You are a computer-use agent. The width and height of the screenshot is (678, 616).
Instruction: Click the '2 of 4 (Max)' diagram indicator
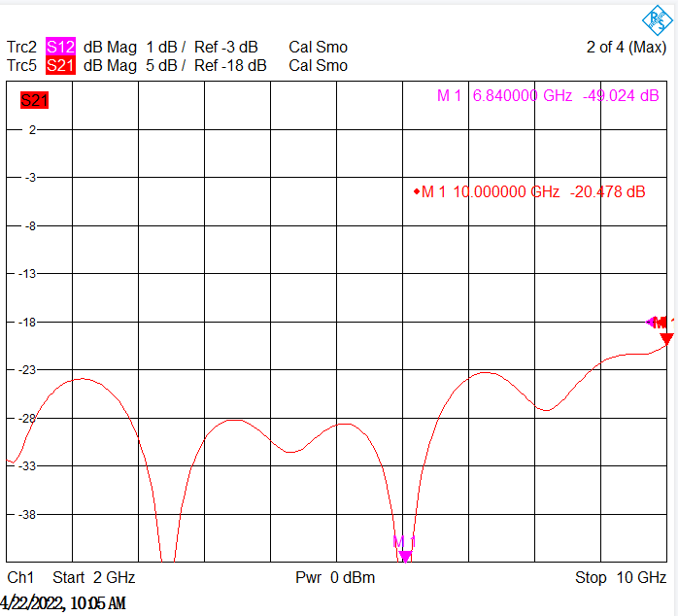coord(627,47)
